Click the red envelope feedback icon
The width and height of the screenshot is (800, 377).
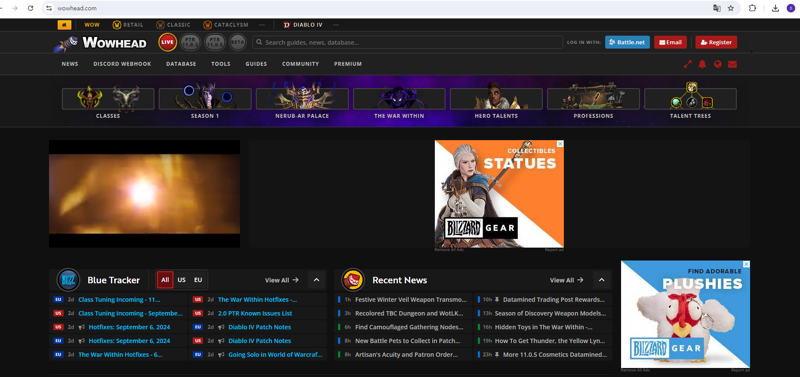tap(733, 64)
